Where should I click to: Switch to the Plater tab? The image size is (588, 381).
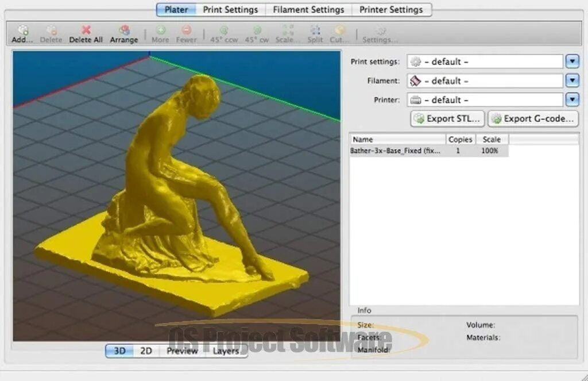point(176,10)
